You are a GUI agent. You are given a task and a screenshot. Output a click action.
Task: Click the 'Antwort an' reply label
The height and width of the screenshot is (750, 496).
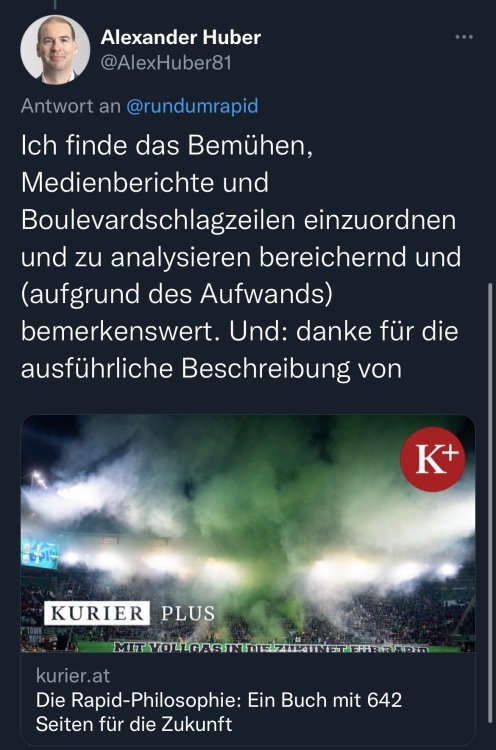pos(71,106)
